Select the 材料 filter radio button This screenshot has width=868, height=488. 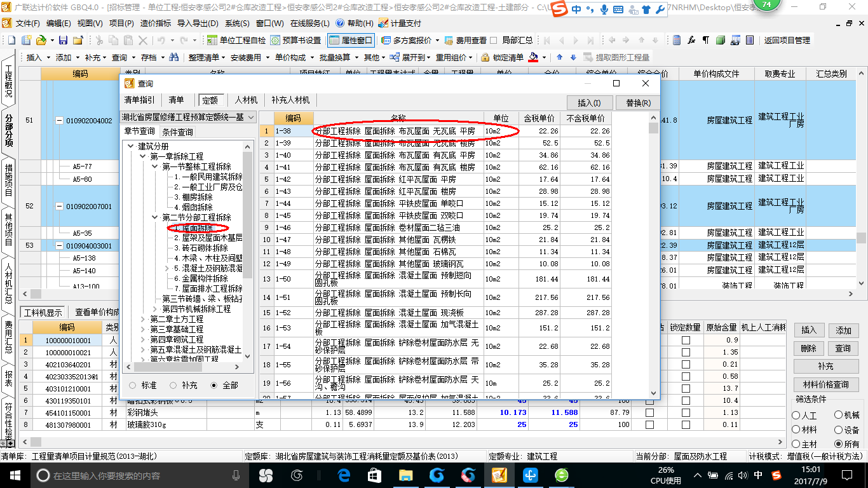click(x=796, y=430)
